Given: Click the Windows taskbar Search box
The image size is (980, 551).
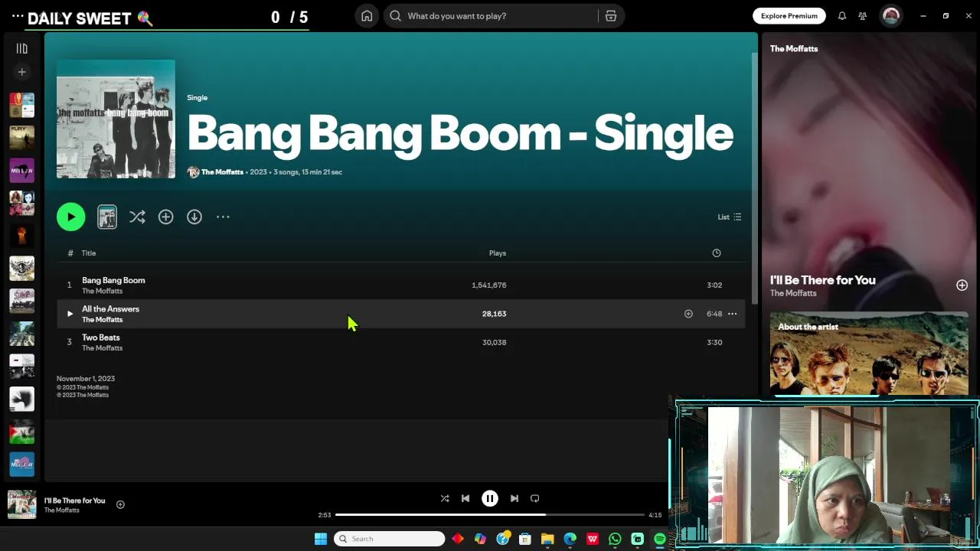Looking at the screenshot, I should point(390,539).
